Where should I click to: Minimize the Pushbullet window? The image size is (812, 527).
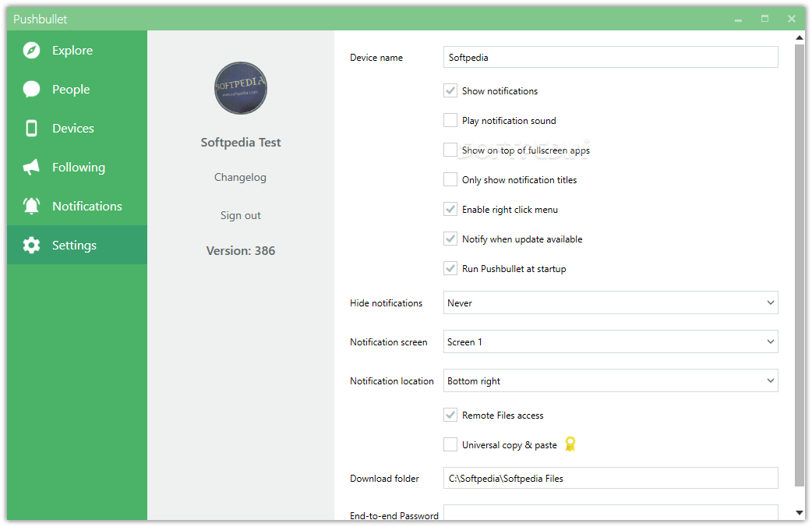tap(739, 19)
